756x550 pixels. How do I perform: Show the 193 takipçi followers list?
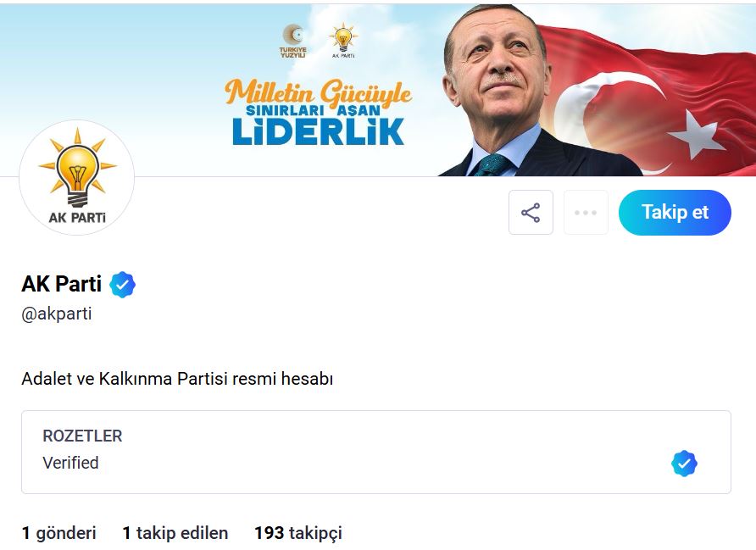pyautogui.click(x=297, y=533)
